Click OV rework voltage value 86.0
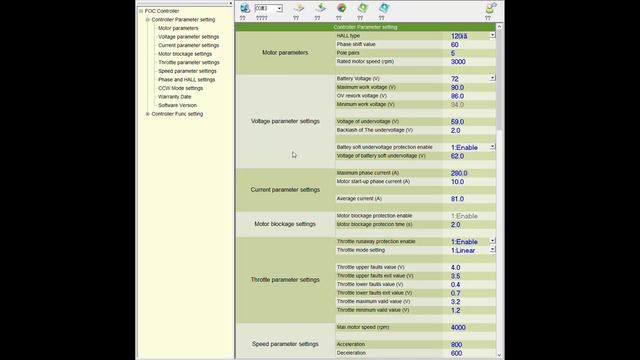Viewport: 640px width, 360px height. pos(469,96)
